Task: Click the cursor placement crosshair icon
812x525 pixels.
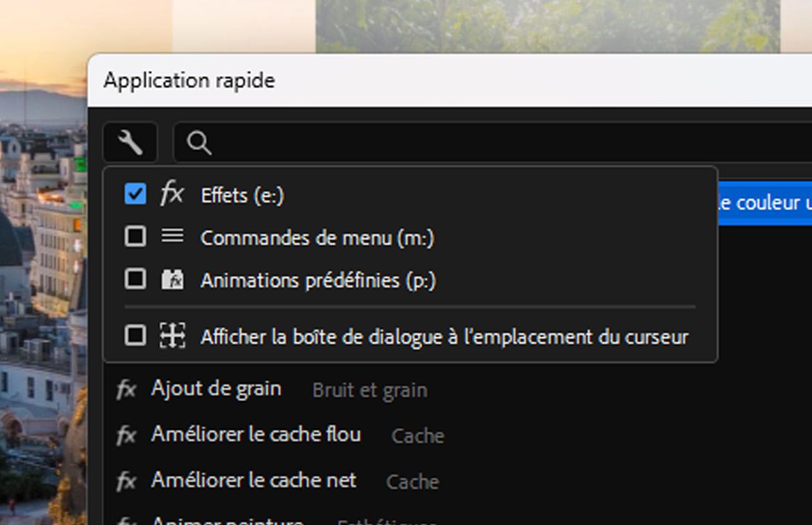Action: (172, 336)
